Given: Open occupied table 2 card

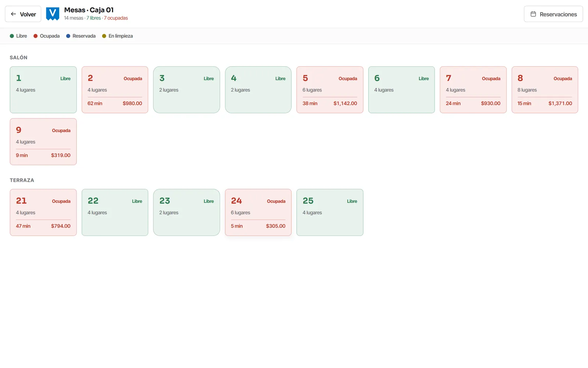Looking at the screenshot, I should pyautogui.click(x=115, y=90).
